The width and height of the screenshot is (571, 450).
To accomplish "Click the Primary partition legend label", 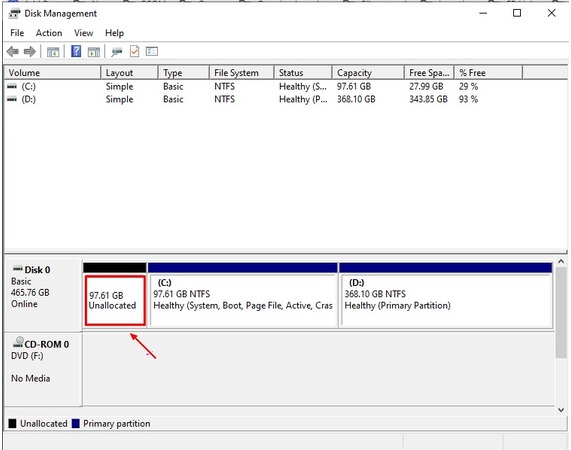I will (x=117, y=423).
